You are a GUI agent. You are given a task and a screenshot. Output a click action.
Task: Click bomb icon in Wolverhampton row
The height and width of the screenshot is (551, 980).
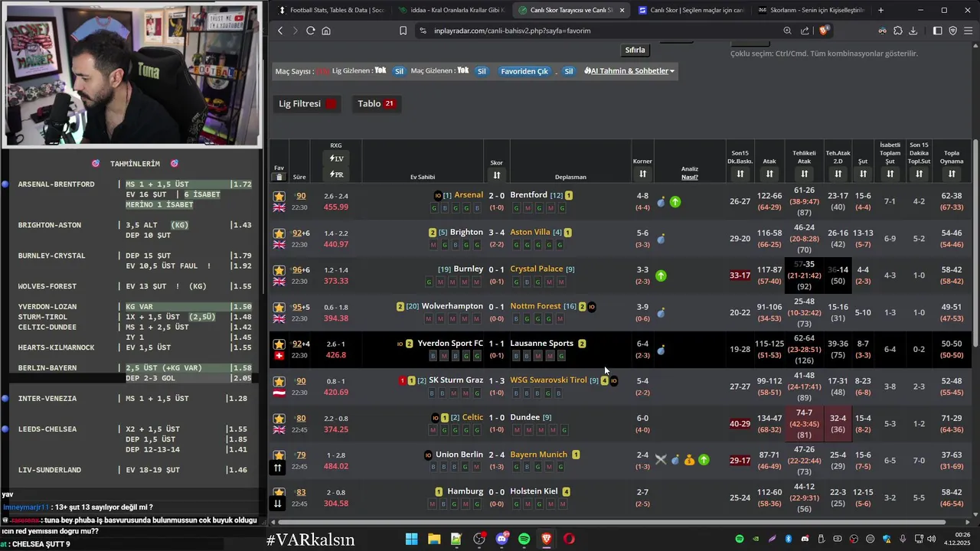click(x=661, y=313)
